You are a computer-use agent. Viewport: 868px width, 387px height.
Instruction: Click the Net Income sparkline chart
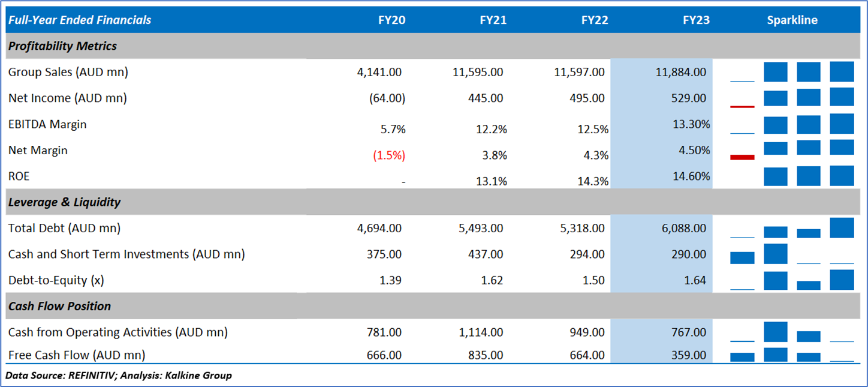tap(792, 98)
